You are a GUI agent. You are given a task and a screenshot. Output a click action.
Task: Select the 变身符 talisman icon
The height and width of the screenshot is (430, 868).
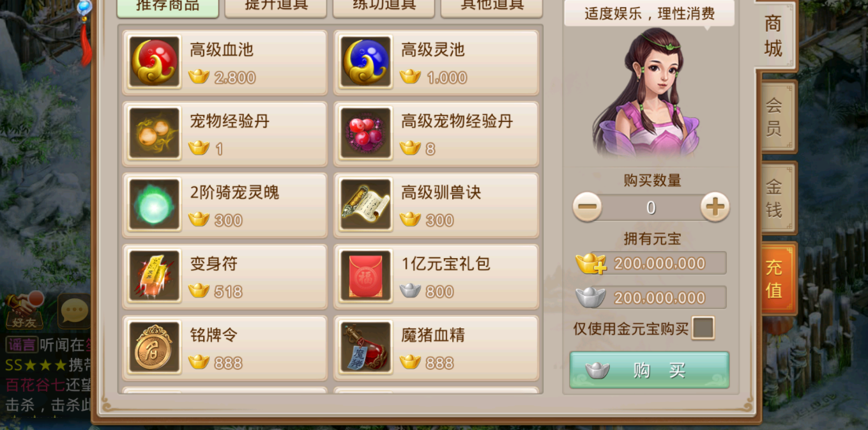click(155, 275)
